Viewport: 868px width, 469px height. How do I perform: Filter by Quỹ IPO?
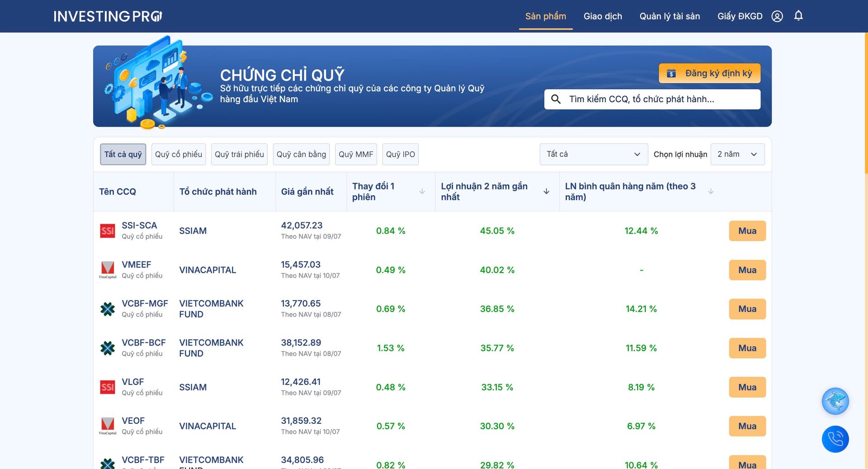click(x=401, y=154)
